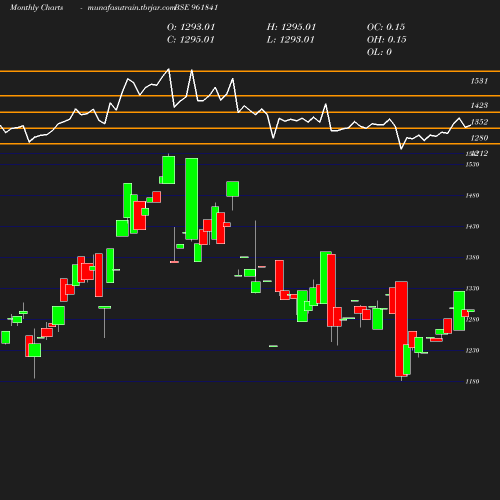Select the low value "L: 1293.01"
This screenshot has height=500, width=500.
coord(291,40)
